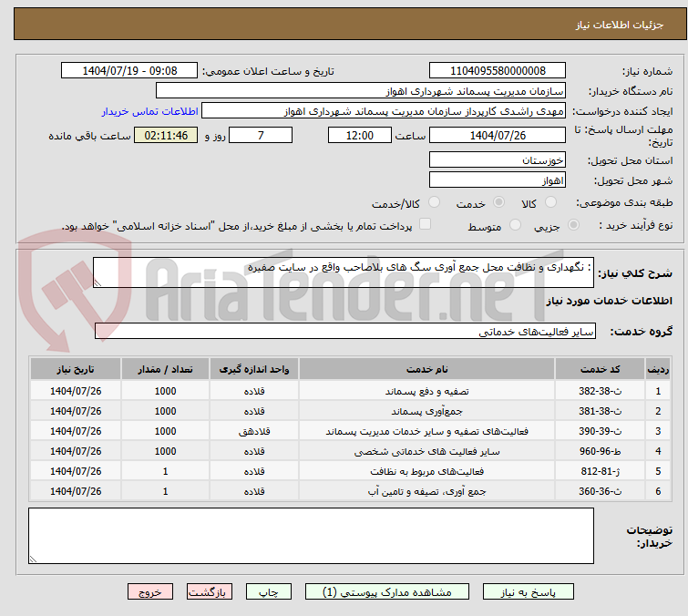
Task: Click the 'توضیحات خریدار' text area
Action: click(311, 535)
